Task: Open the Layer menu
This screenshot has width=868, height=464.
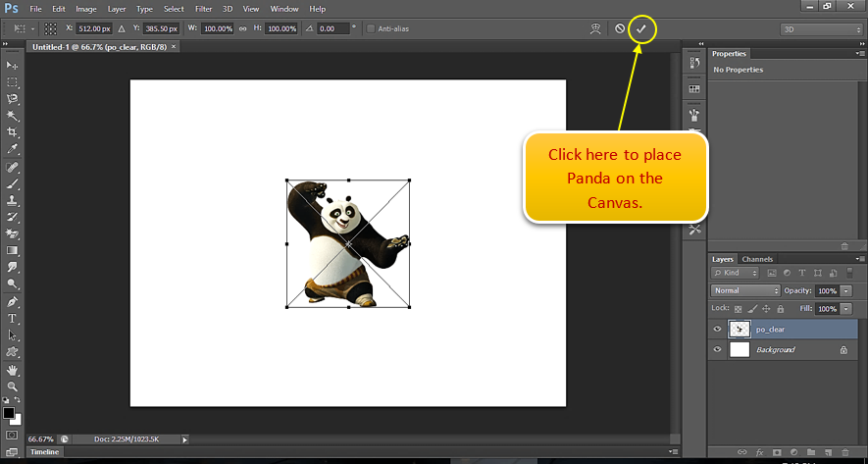Action: (117, 9)
